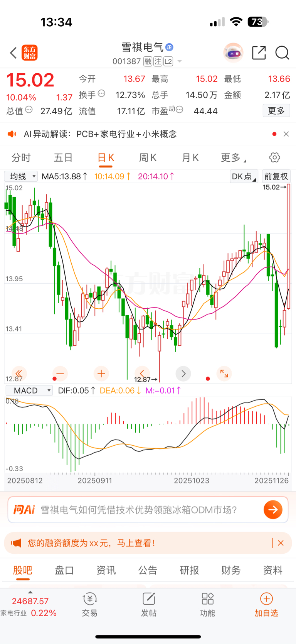Open the 均线 indicator dropdown
This screenshot has width=296, height=644.
click(21, 176)
